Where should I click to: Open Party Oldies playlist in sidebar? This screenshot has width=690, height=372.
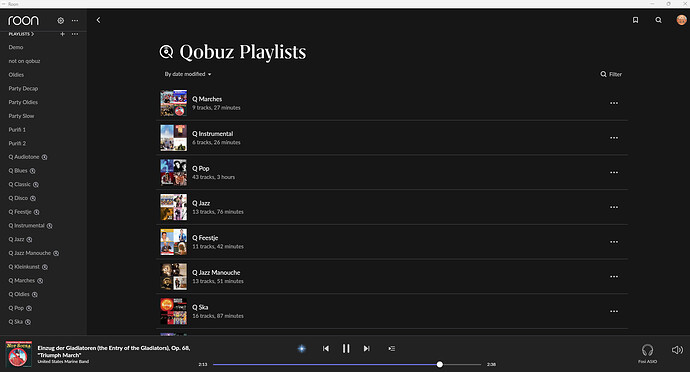click(23, 102)
